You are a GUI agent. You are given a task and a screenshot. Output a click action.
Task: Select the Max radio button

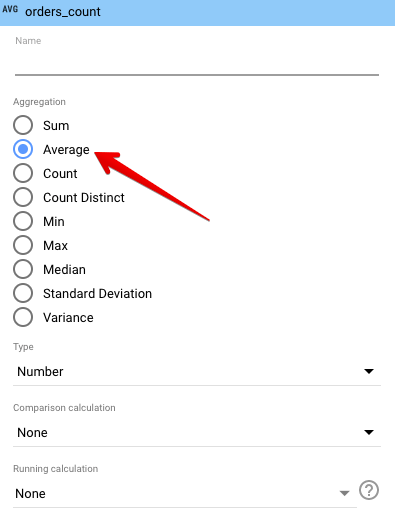coord(23,245)
